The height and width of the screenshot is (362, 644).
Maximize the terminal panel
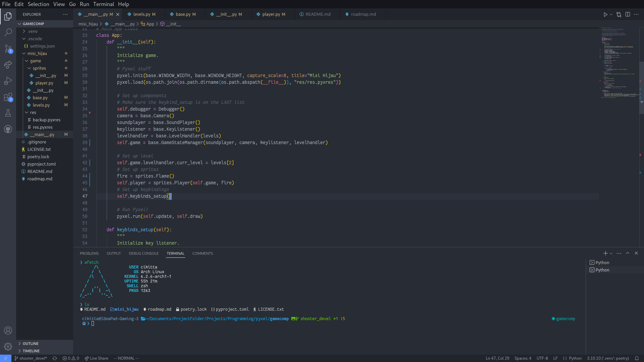point(627,253)
